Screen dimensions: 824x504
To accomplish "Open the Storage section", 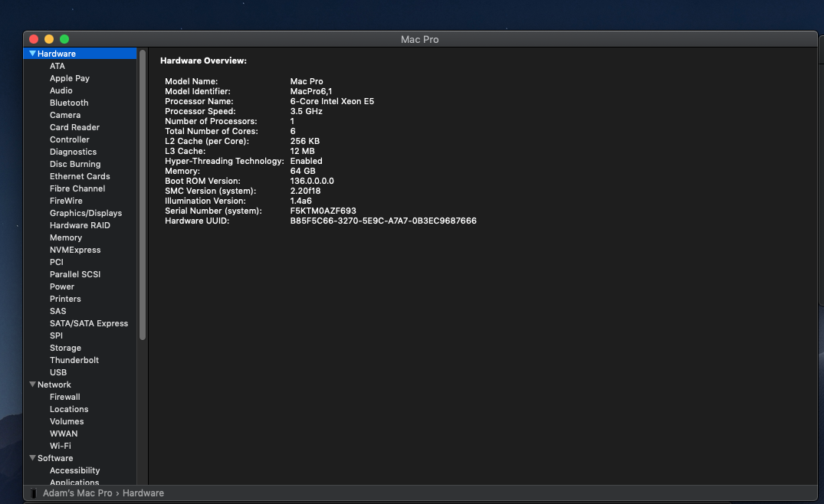I will (65, 348).
